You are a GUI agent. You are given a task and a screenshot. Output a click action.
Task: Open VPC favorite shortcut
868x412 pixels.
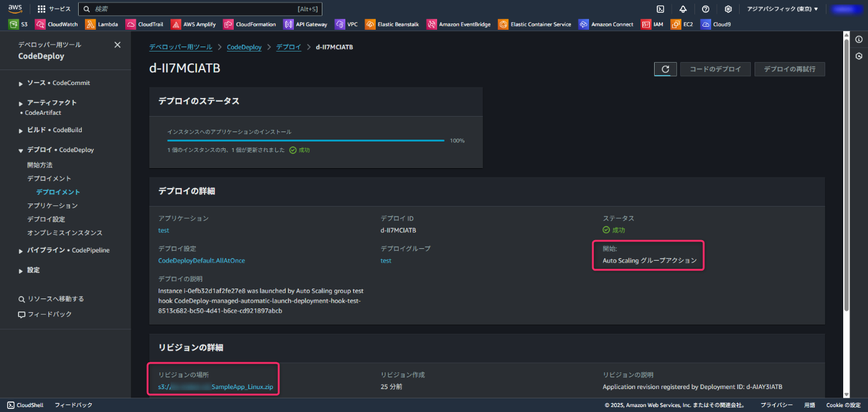tap(347, 24)
